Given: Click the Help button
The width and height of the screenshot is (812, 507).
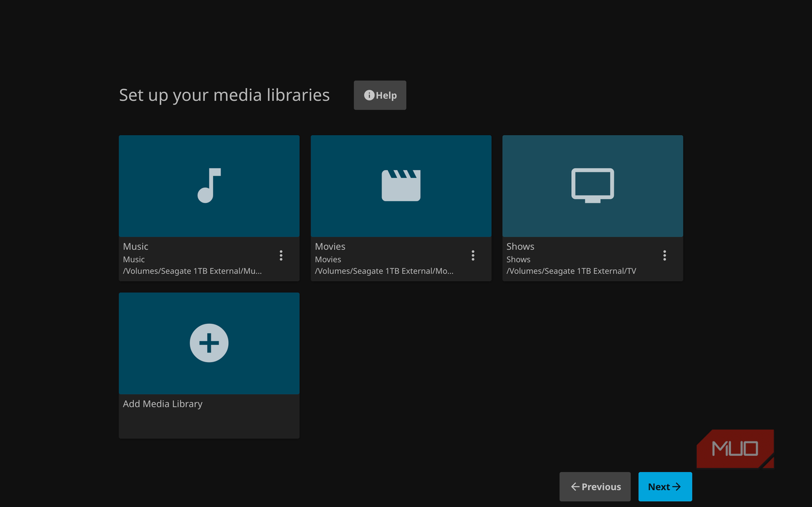Looking at the screenshot, I should pos(380,95).
